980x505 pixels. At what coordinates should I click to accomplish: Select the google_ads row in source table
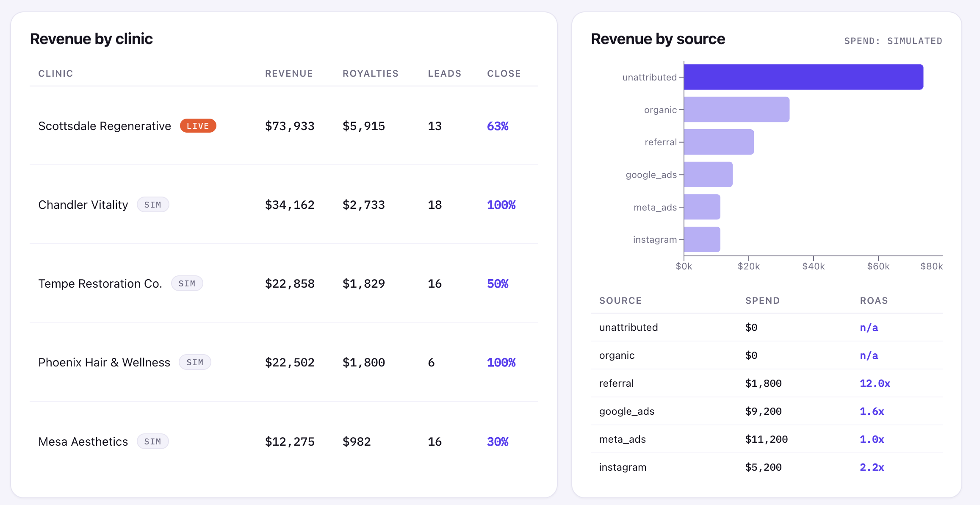tap(767, 411)
